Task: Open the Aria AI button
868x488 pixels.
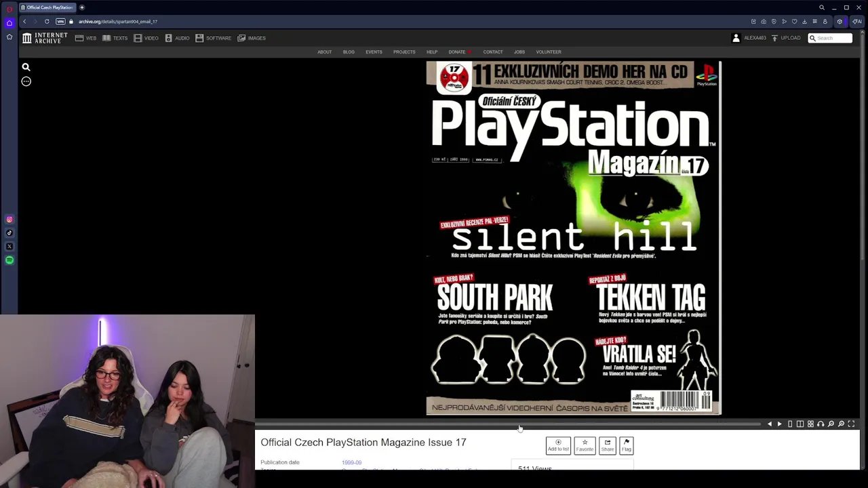Action: tap(856, 22)
